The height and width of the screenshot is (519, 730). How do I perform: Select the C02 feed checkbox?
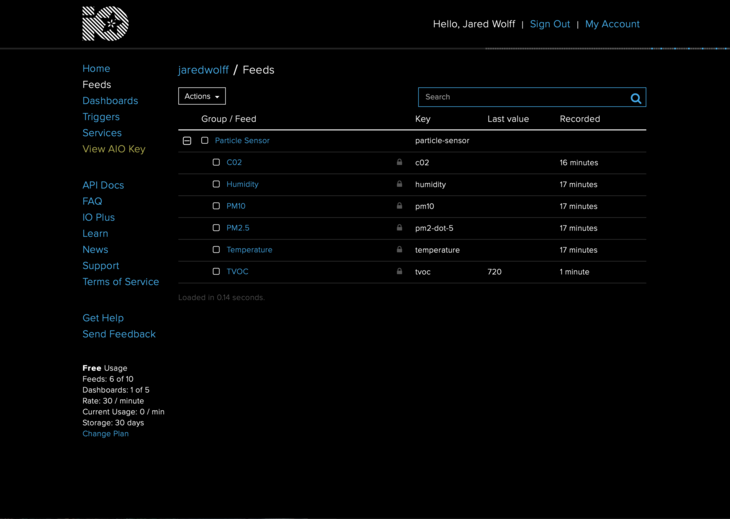216,162
